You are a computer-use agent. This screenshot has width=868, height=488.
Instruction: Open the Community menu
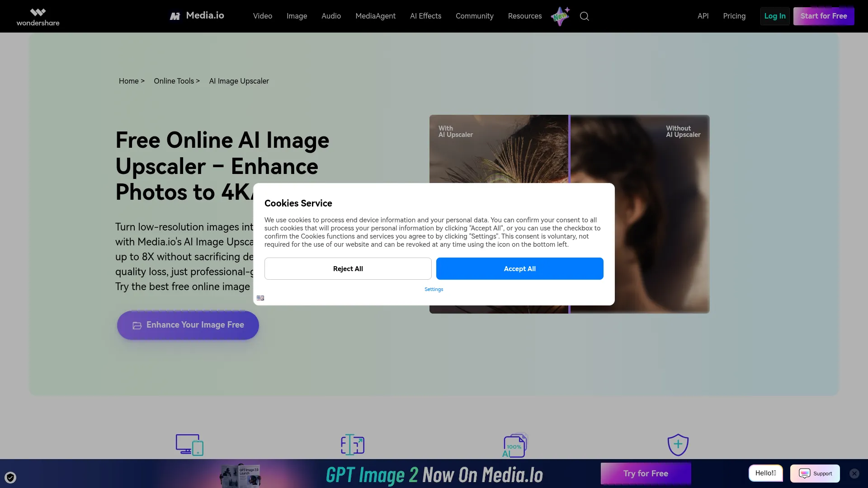[475, 16]
